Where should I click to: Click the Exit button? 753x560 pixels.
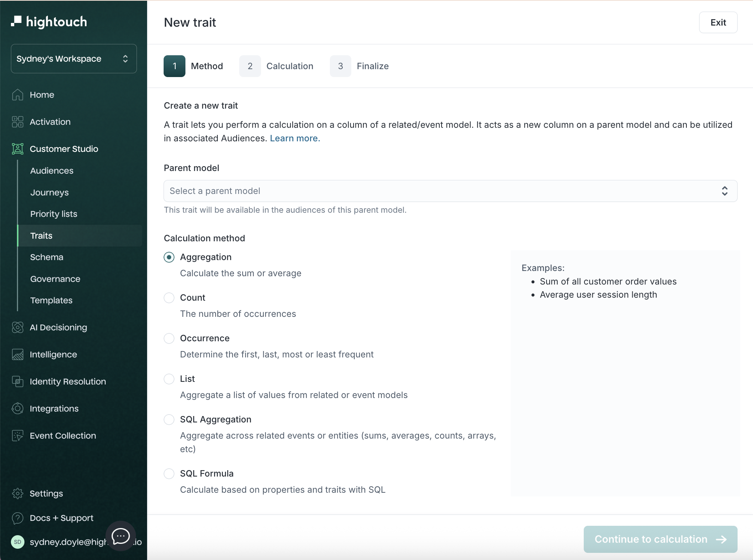coord(718,23)
